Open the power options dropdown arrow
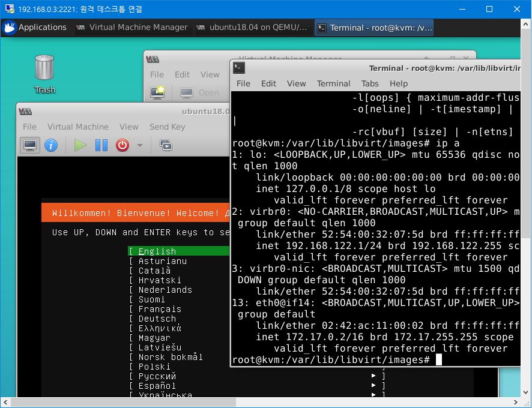This screenshot has height=408, width=532. tap(140, 145)
